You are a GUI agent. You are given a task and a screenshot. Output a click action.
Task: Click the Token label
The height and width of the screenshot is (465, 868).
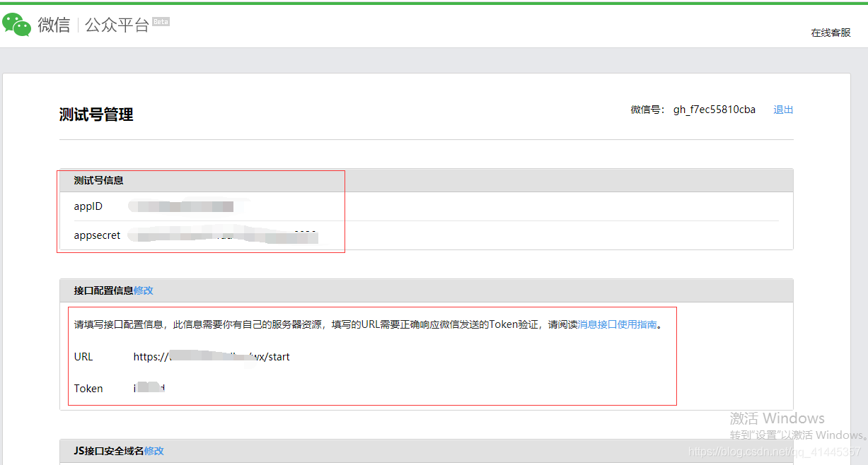click(x=88, y=389)
